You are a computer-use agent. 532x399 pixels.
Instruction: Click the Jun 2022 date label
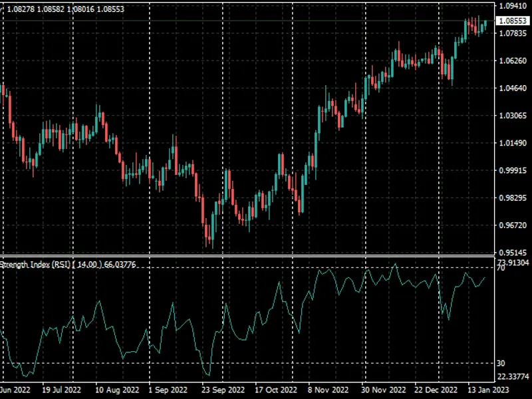point(15,390)
